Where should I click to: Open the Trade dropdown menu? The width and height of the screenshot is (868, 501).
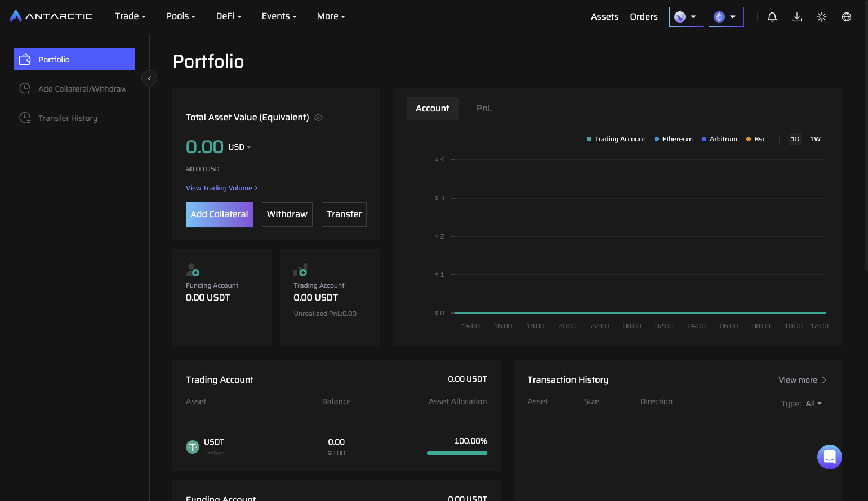[130, 16]
